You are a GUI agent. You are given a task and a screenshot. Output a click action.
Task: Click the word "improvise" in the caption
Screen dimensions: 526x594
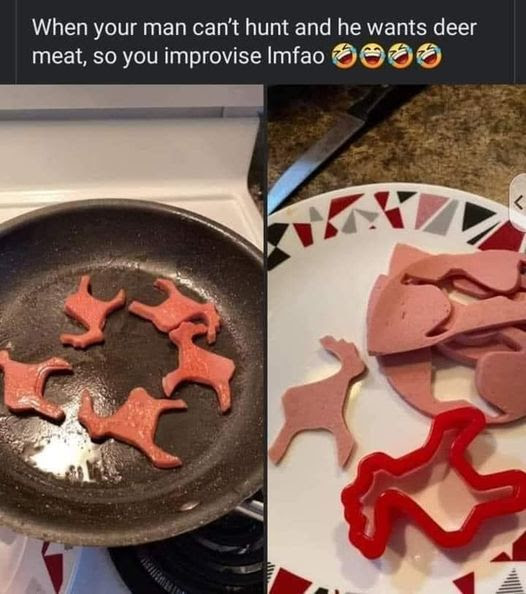tap(213, 57)
